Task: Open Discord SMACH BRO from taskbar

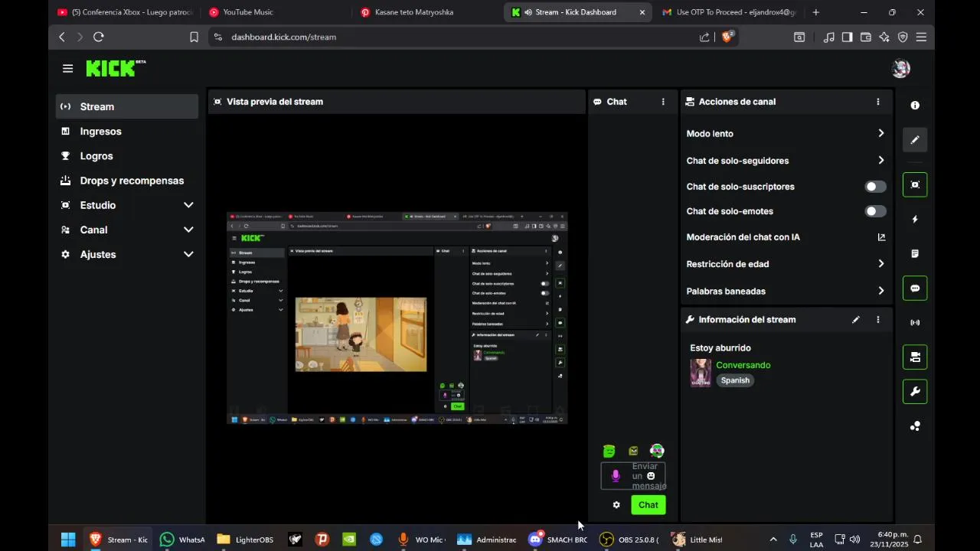Action: pyautogui.click(x=558, y=540)
